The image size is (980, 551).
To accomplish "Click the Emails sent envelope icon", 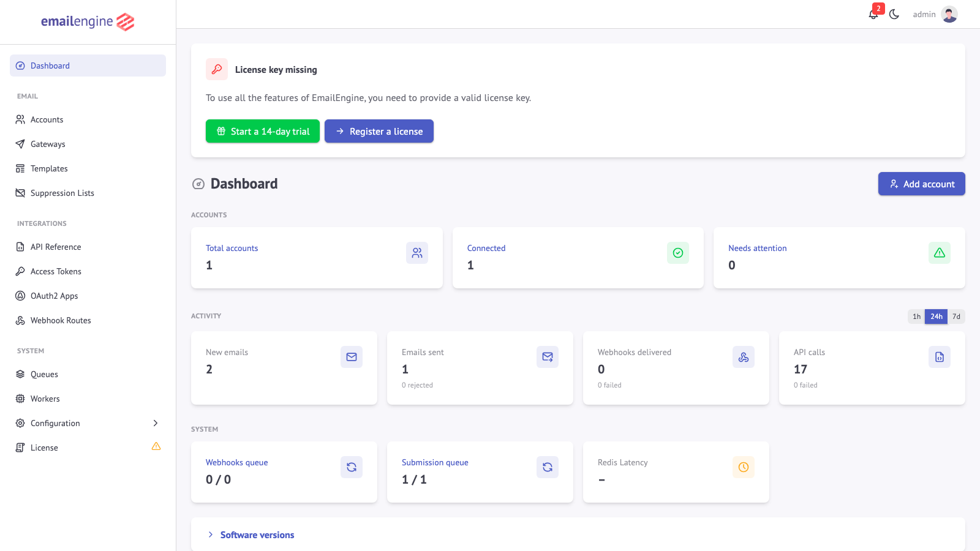I will [x=548, y=357].
